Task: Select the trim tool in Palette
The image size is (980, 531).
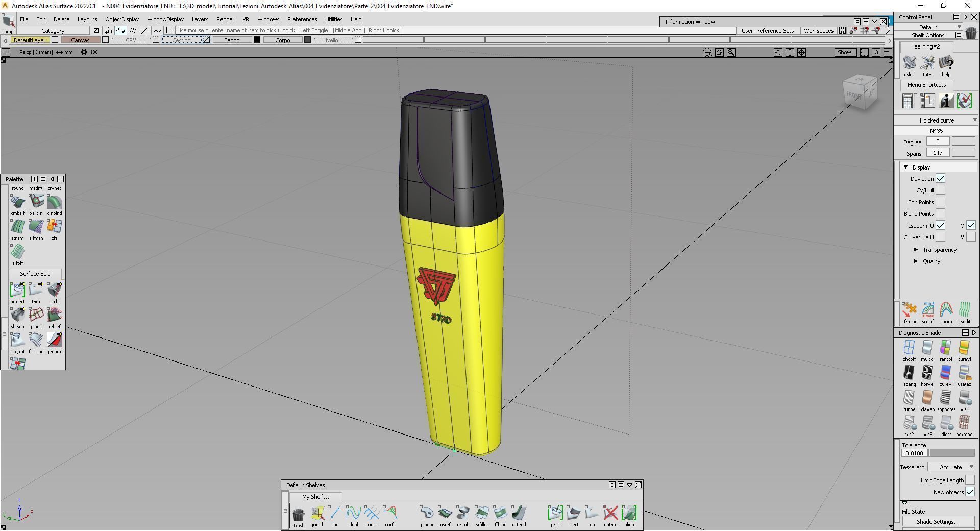Action: click(x=36, y=290)
